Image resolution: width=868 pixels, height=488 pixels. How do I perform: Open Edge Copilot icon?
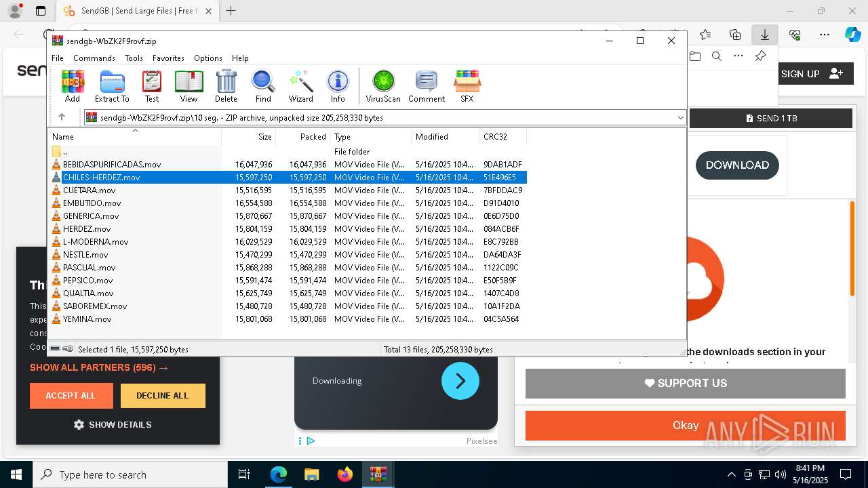(x=852, y=35)
